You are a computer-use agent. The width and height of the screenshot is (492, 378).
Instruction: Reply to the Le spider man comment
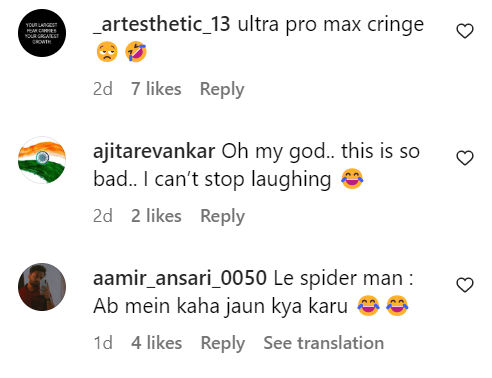point(223,343)
